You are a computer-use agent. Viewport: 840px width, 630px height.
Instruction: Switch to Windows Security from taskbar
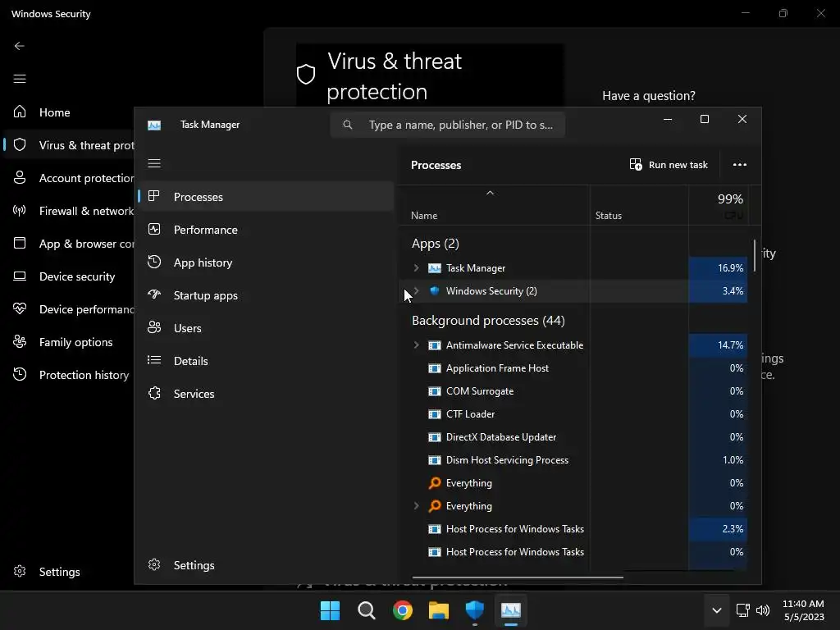[475, 610]
